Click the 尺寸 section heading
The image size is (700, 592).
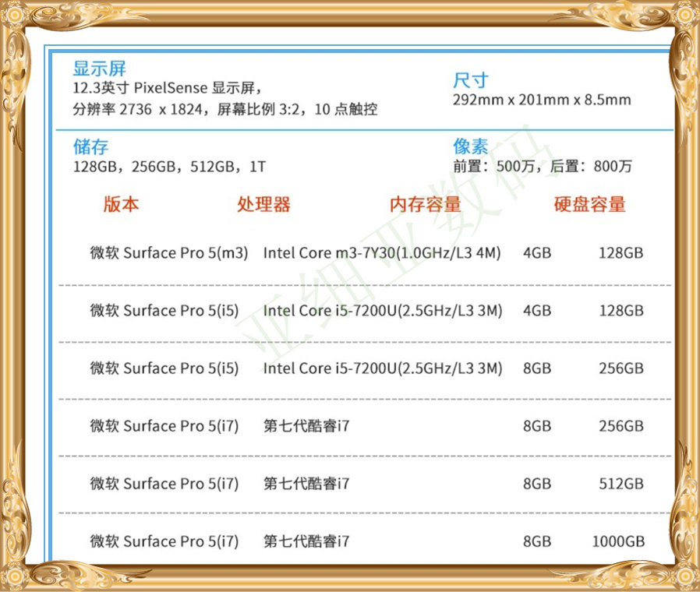(471, 80)
